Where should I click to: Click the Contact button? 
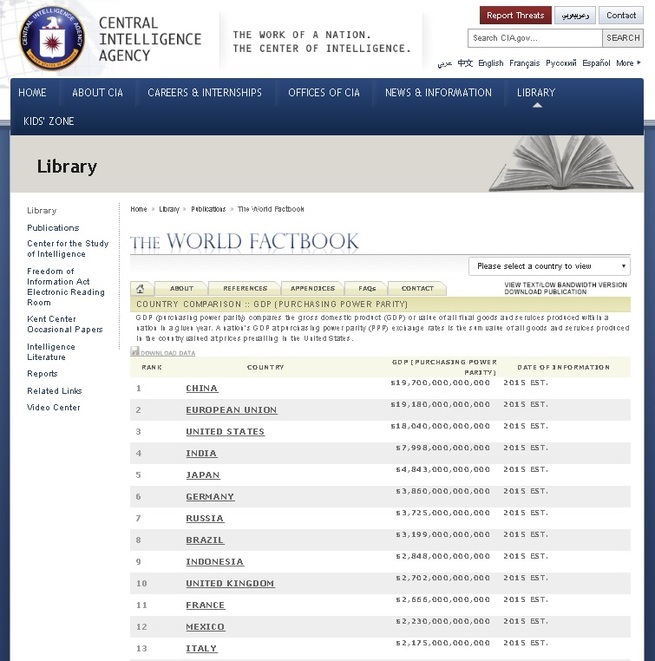620,15
